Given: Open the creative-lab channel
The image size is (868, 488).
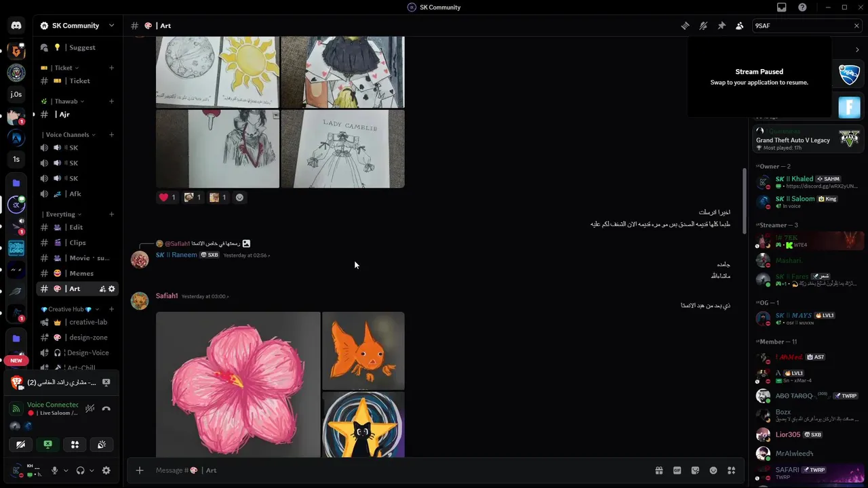Looking at the screenshot, I should click(x=77, y=322).
